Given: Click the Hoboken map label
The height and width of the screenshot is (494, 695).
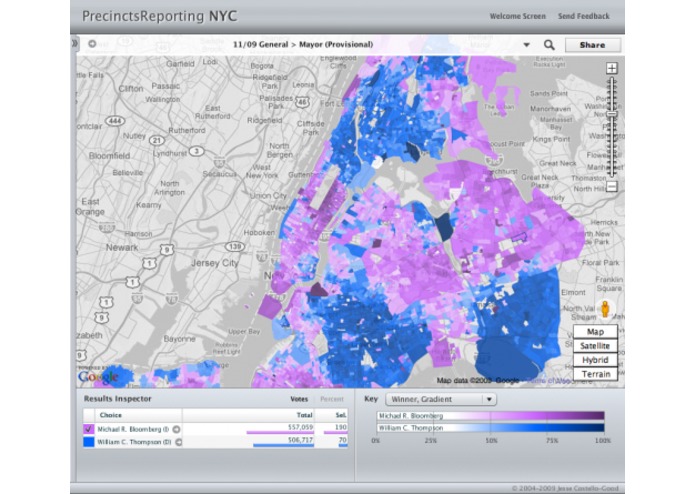Looking at the screenshot, I should click(x=259, y=232).
